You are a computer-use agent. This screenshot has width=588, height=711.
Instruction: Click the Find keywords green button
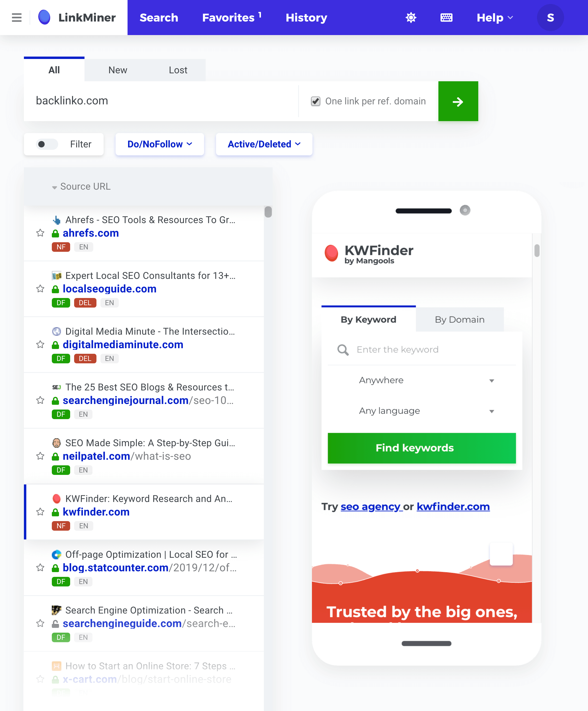pos(421,448)
